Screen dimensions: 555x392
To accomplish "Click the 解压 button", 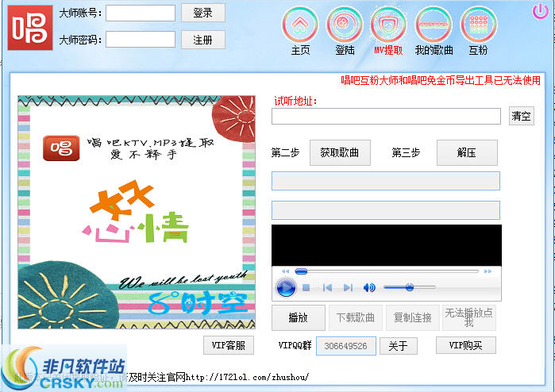I will [x=467, y=152].
